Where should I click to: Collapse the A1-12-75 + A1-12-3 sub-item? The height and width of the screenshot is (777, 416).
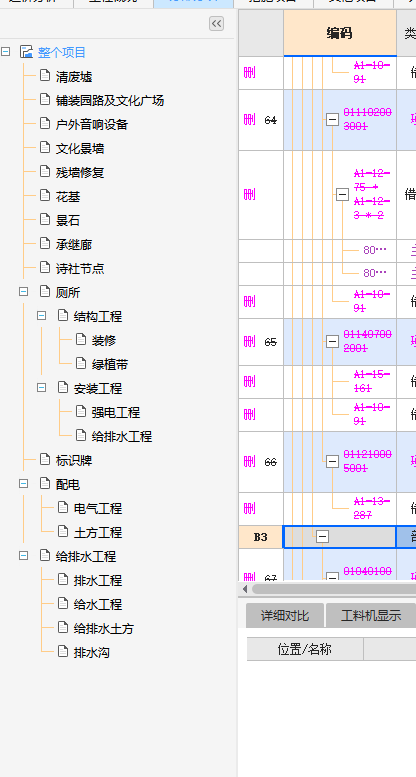[x=342, y=194]
